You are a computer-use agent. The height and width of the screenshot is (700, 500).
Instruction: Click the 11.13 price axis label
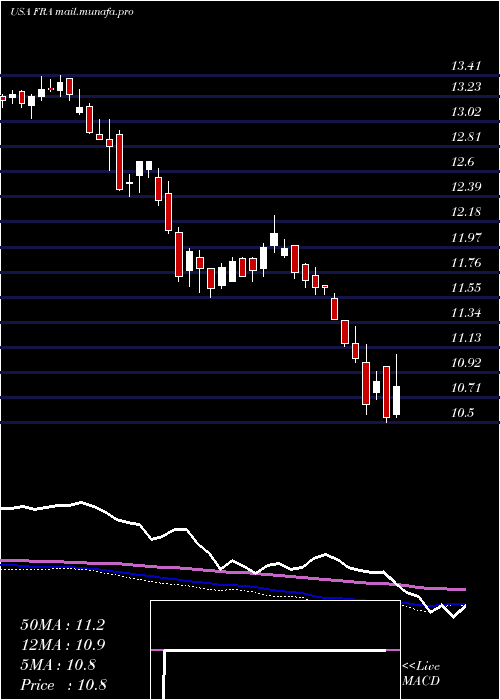click(466, 338)
